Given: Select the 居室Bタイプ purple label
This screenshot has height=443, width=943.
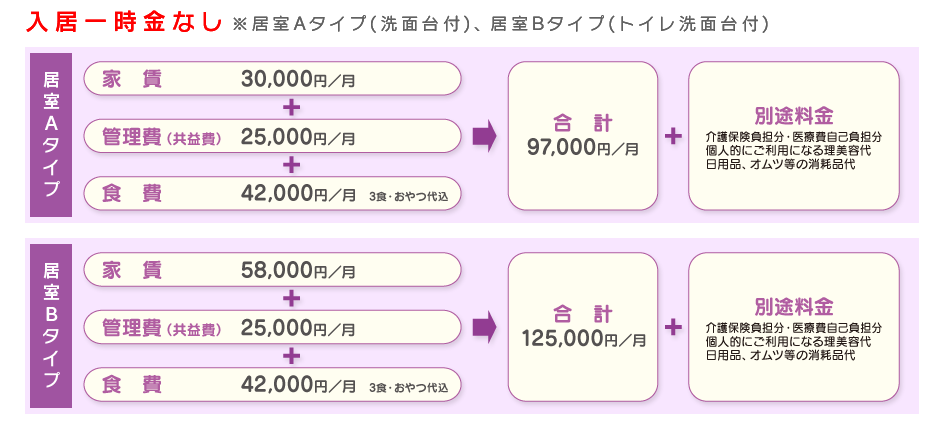Looking at the screenshot, I should point(51,327).
